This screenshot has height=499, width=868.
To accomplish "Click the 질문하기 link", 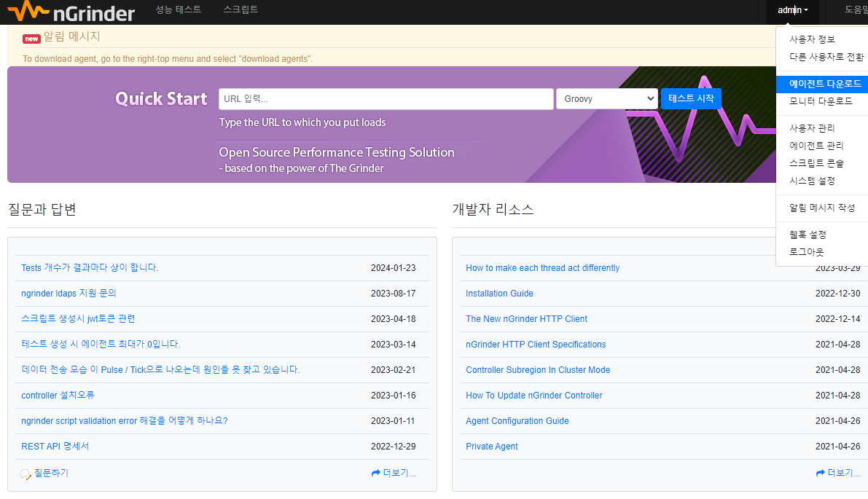I will pyautogui.click(x=51, y=473).
